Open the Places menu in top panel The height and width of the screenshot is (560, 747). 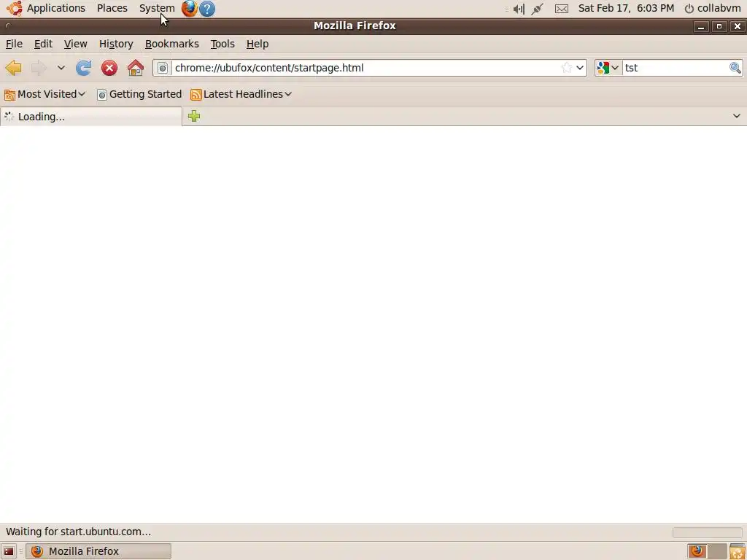click(112, 8)
